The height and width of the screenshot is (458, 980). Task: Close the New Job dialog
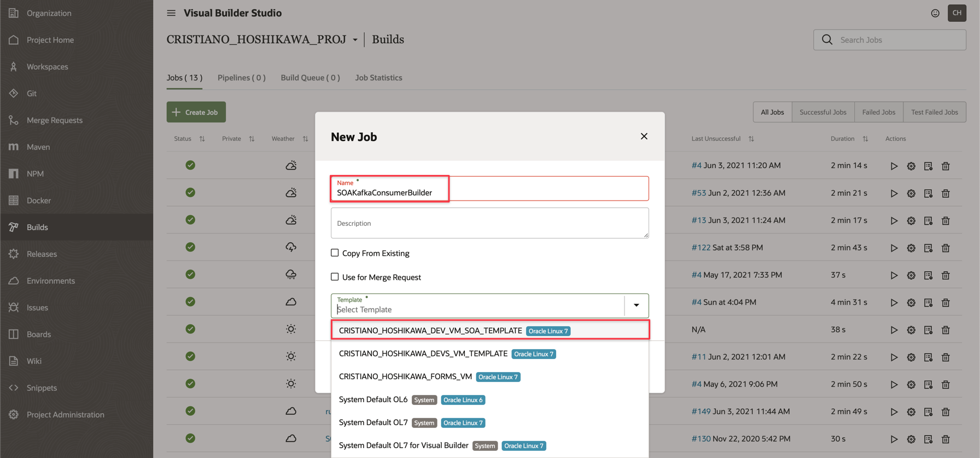pos(644,136)
